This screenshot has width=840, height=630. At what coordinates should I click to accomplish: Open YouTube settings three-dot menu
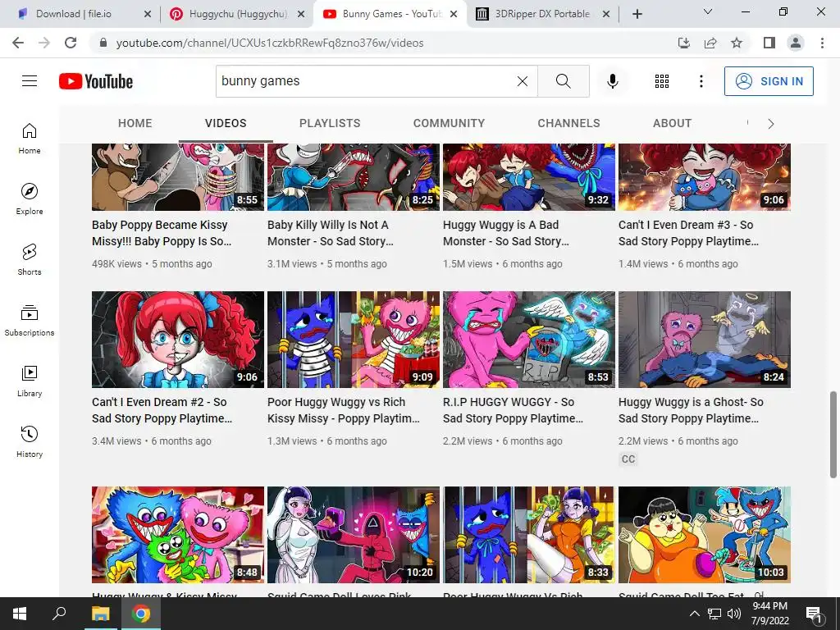point(701,81)
